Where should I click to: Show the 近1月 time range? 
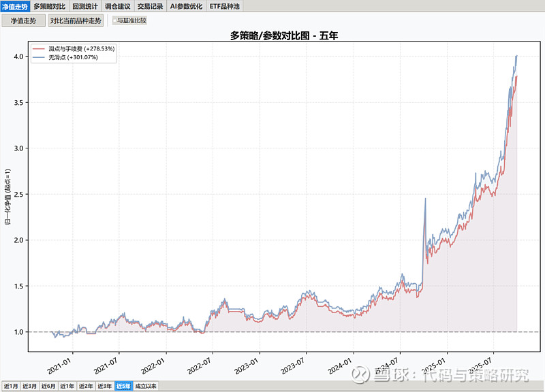(10, 387)
